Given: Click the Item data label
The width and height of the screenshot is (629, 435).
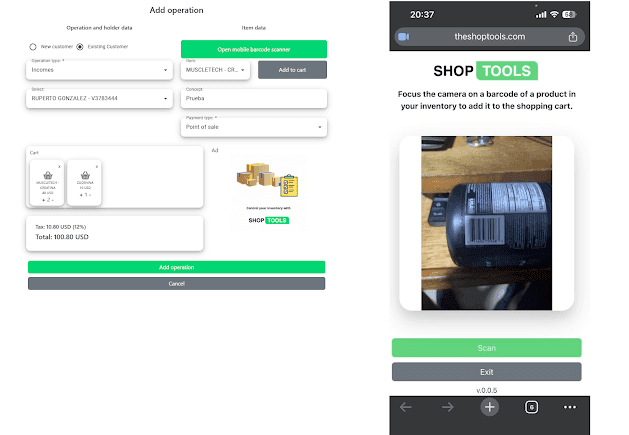Looking at the screenshot, I should (254, 28).
